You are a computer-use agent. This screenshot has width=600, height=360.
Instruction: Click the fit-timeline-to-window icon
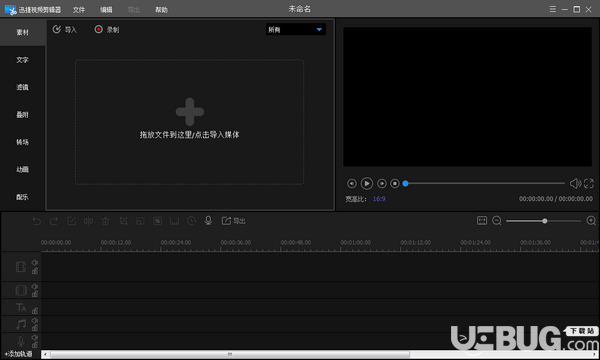click(x=482, y=221)
